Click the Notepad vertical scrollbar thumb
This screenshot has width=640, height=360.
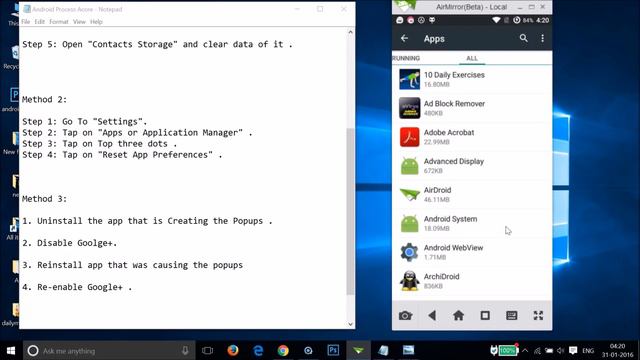(351, 211)
